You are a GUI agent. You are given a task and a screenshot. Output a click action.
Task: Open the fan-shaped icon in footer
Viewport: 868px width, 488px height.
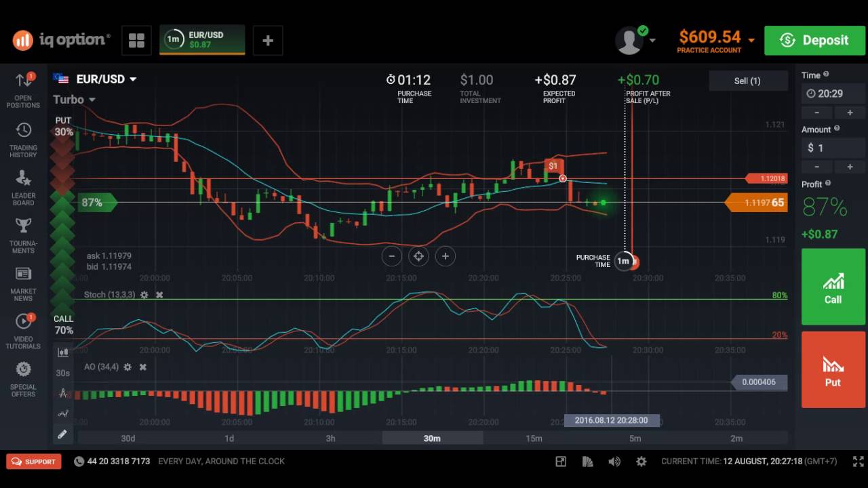[587, 462]
